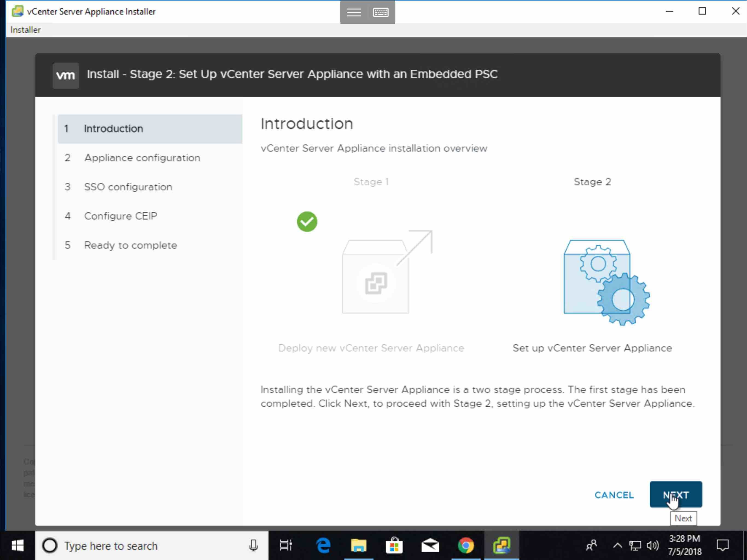Screen dimensions: 747x560
Task: Select the Appliance configuration step
Action: 150,158
